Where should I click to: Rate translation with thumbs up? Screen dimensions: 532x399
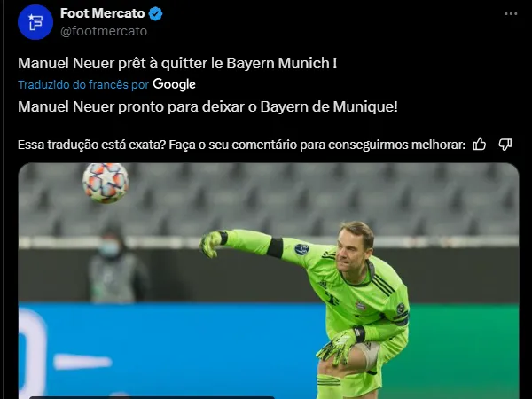tap(480, 145)
